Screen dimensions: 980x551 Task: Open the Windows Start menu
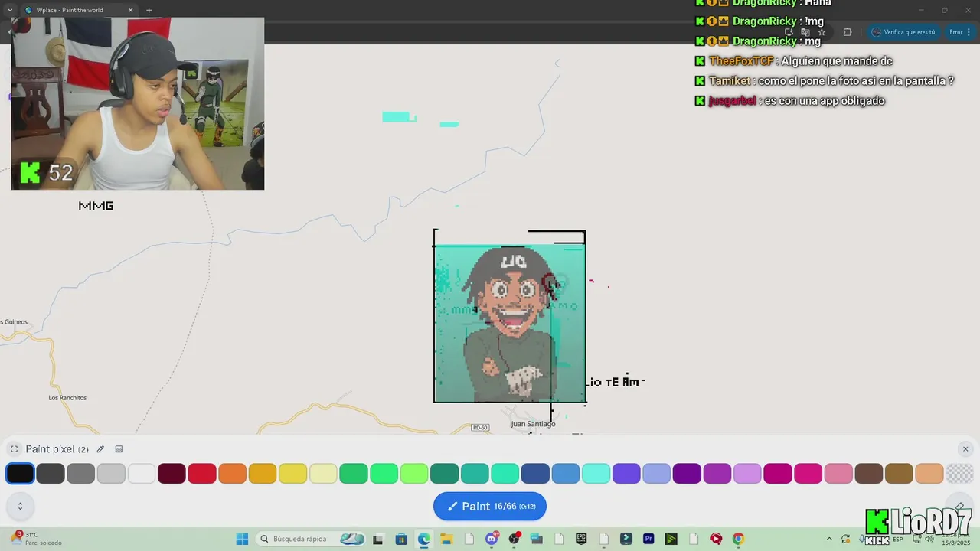pos(242,539)
